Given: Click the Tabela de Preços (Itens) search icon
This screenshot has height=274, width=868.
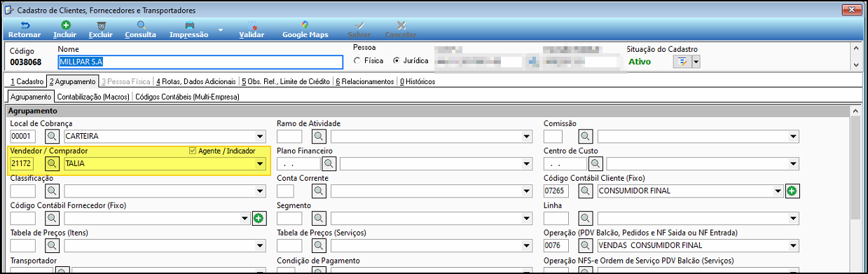Looking at the screenshot, I should [53, 245].
